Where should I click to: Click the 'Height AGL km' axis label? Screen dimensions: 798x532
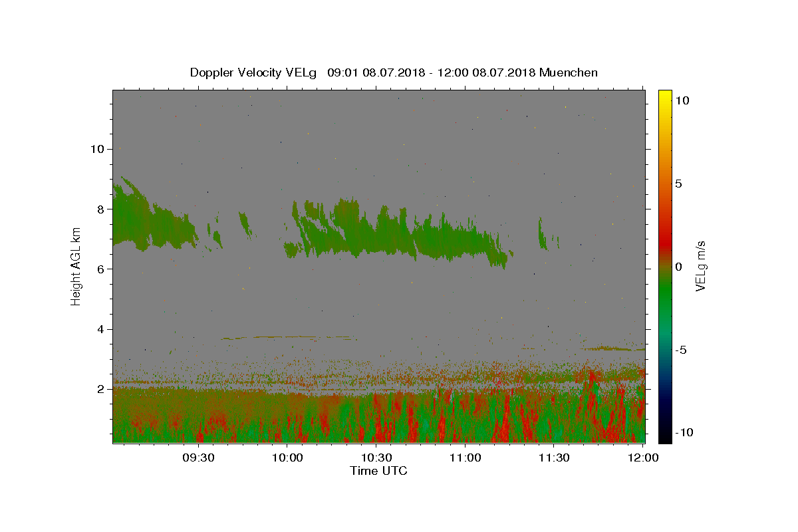[x=76, y=266]
